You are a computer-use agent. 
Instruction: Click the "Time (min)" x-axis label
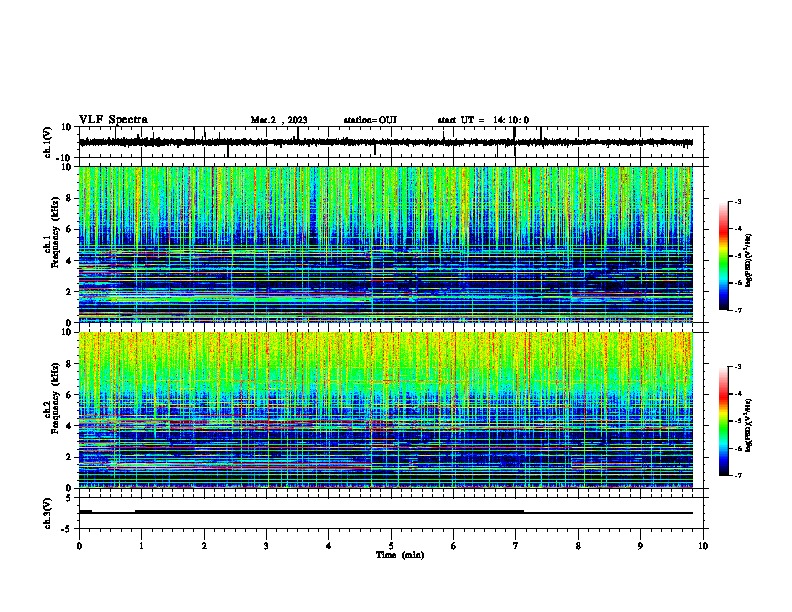pos(400,555)
